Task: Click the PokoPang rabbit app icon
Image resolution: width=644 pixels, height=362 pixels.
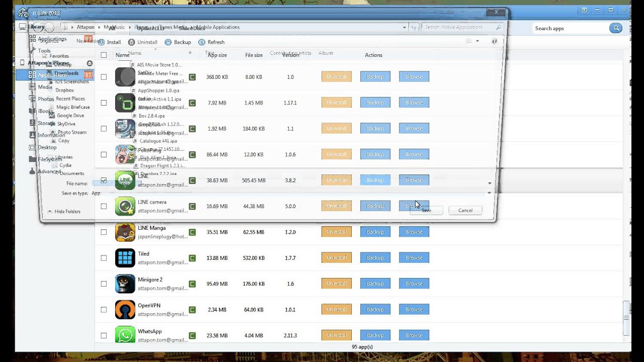Action: [125, 154]
